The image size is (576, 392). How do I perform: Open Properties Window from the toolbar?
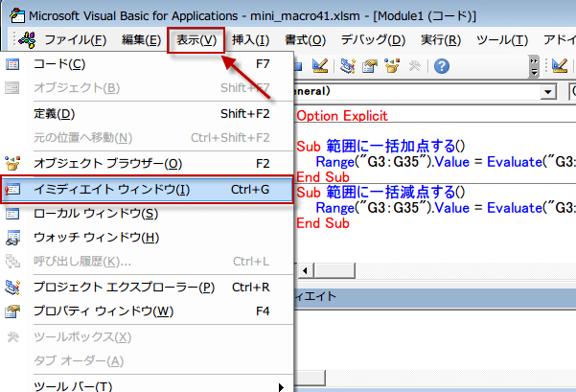pos(370,66)
